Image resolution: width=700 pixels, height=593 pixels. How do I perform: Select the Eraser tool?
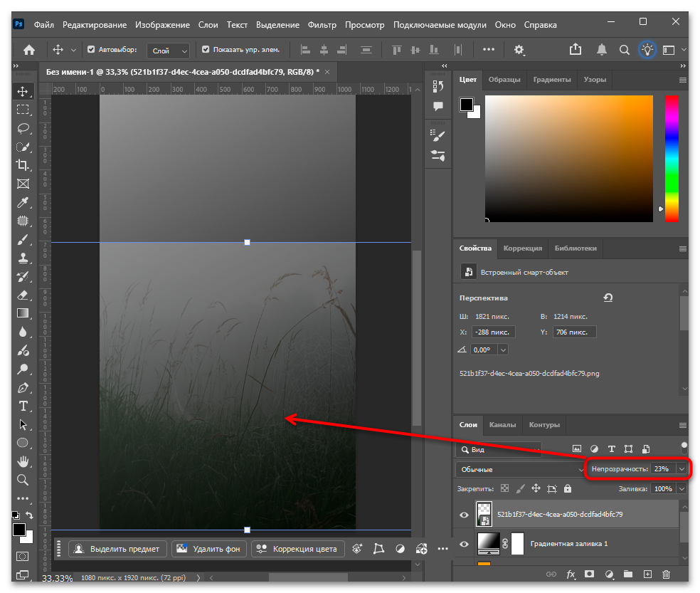pyautogui.click(x=23, y=295)
